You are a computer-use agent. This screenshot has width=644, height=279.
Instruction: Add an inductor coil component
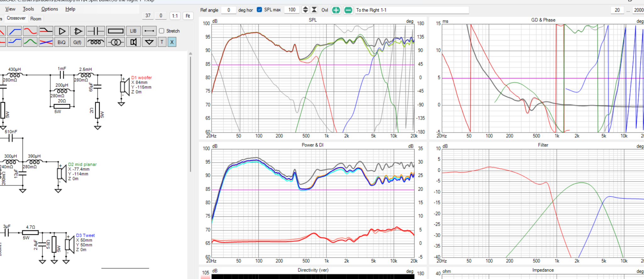point(95,42)
